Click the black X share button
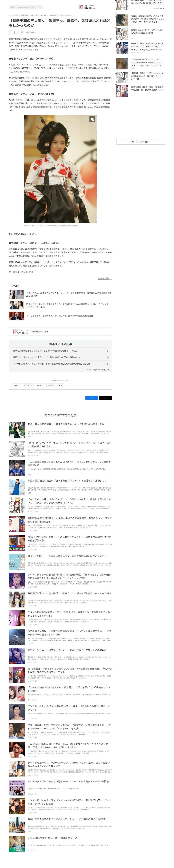Viewport: 174px width, 868px height. pyautogui.click(x=106, y=398)
